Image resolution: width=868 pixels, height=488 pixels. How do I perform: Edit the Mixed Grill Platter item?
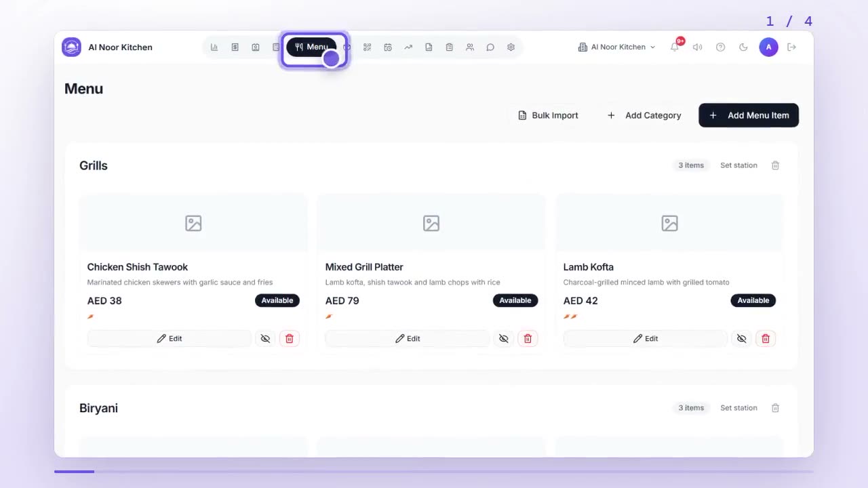click(x=408, y=338)
